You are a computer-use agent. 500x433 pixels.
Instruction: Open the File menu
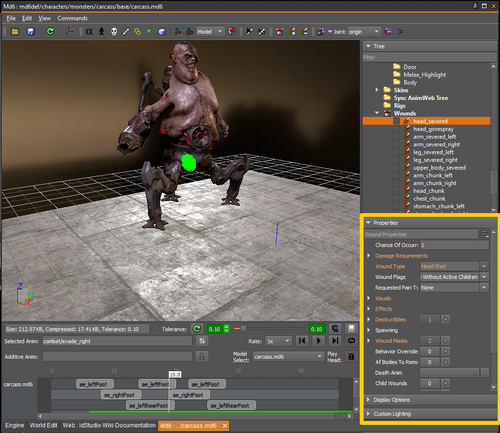[x=11, y=18]
